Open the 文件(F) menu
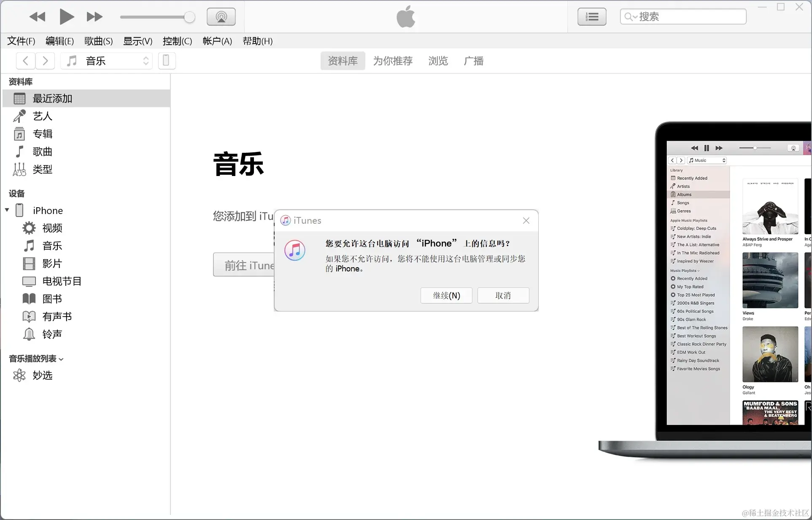The image size is (812, 520). (x=21, y=41)
